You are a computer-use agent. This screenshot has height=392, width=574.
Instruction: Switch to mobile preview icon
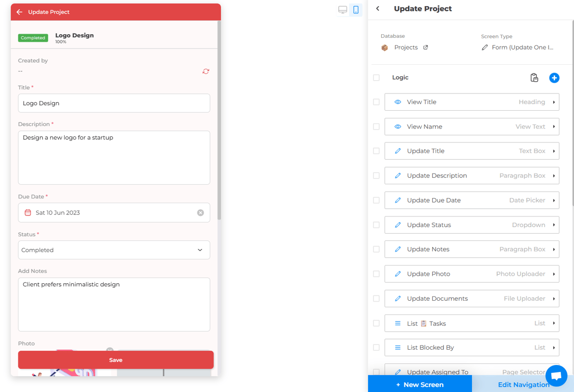coord(356,10)
